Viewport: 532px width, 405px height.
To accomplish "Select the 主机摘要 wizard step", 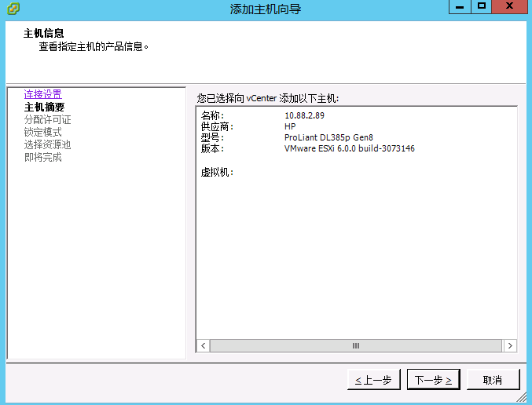I will pyautogui.click(x=44, y=107).
